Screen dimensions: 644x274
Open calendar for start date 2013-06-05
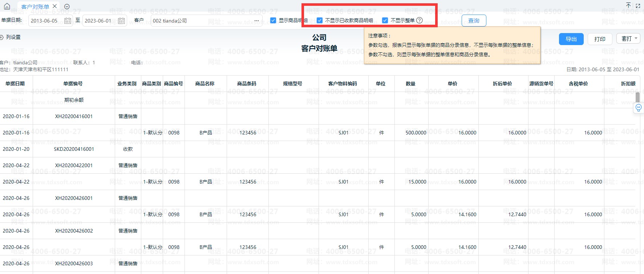(x=68, y=21)
